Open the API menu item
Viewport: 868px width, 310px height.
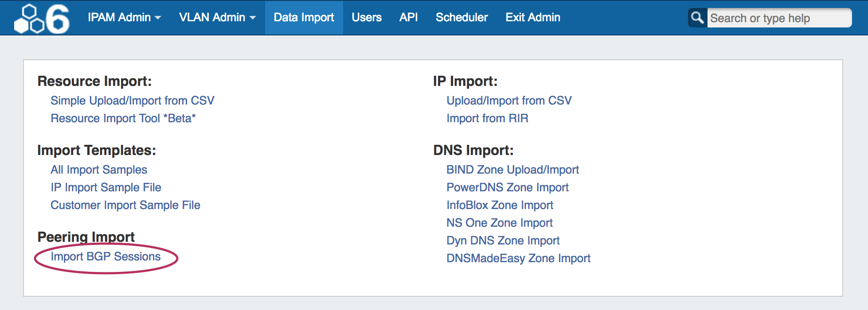coord(408,17)
